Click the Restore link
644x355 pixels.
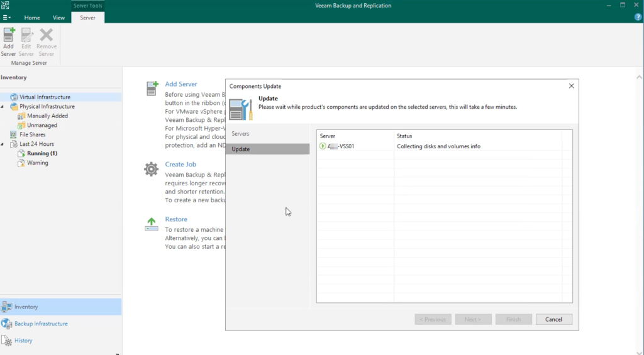(x=176, y=219)
